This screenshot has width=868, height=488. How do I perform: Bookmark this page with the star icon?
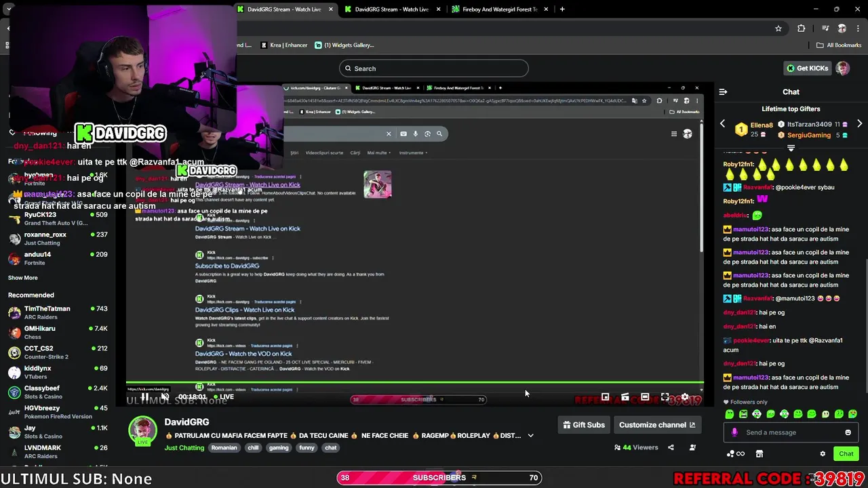(x=778, y=28)
